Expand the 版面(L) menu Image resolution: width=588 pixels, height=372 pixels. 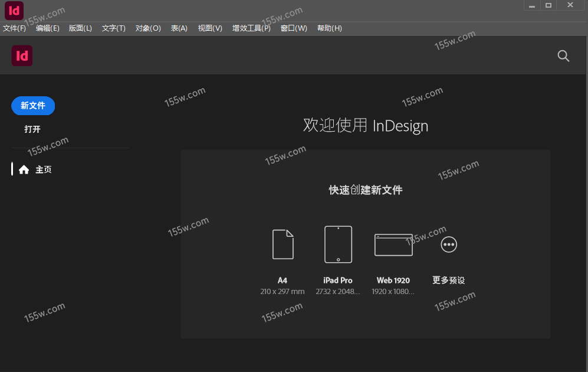coord(81,28)
